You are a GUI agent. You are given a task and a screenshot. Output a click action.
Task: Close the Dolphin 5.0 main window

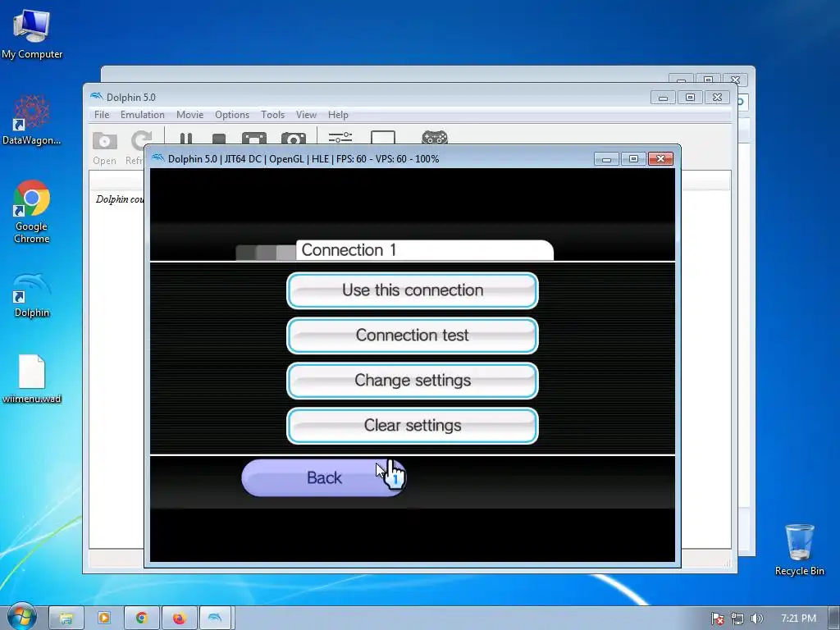point(717,97)
